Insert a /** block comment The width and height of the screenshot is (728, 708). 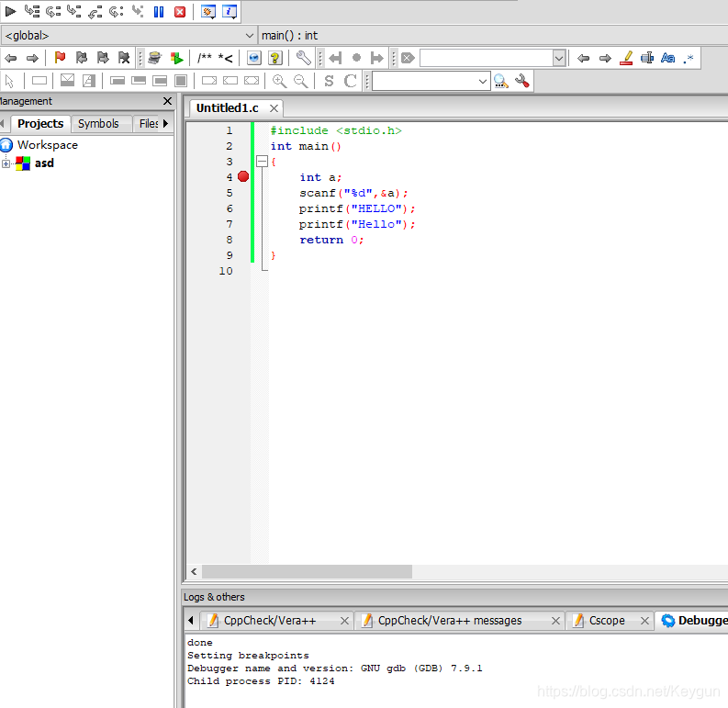coord(205,58)
